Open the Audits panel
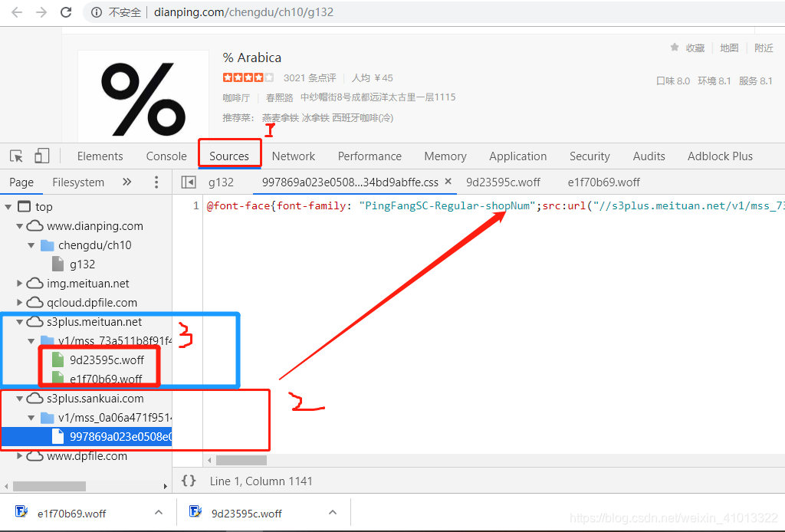Image resolution: width=785 pixels, height=532 pixels. [649, 156]
